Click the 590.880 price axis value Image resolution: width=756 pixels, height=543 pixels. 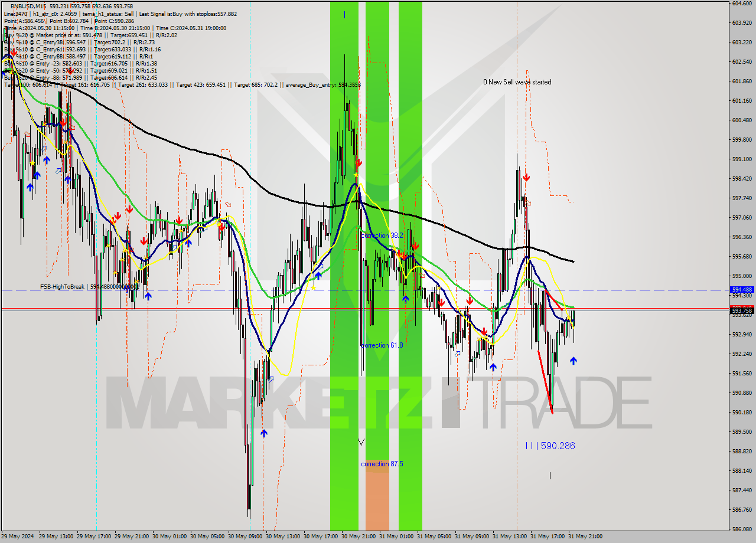point(741,393)
